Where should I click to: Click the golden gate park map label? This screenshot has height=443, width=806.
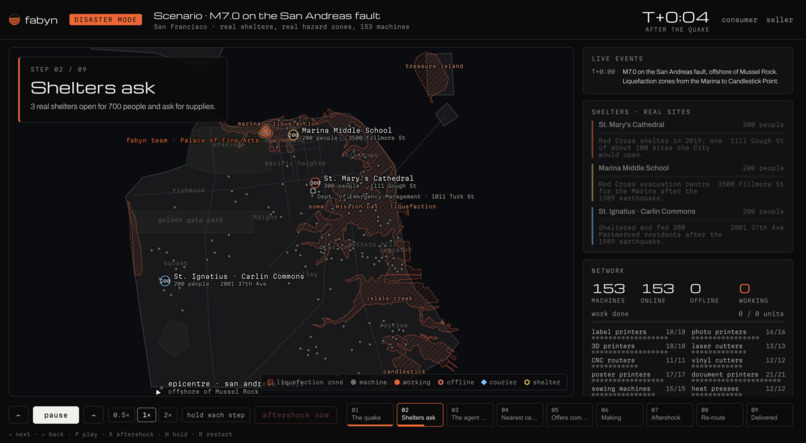tap(191, 220)
